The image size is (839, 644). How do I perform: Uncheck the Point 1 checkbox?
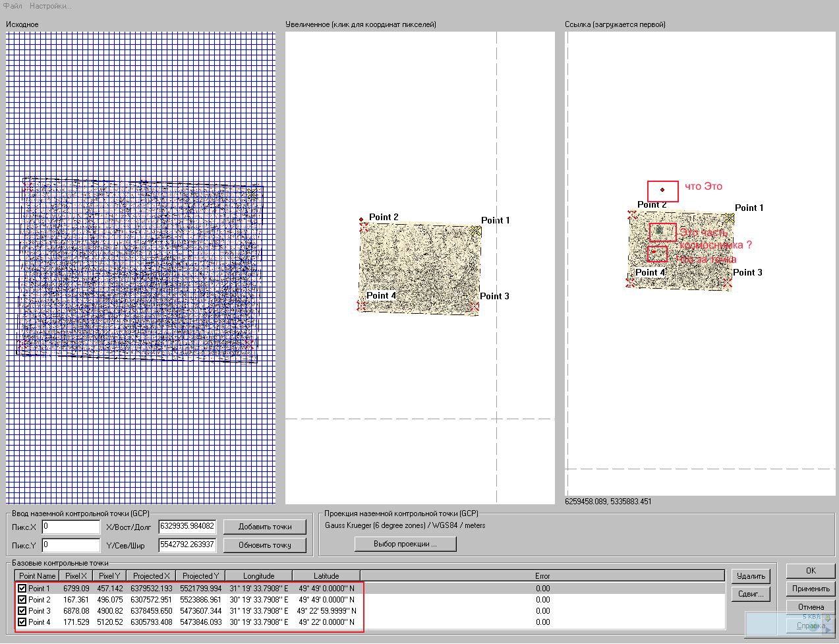point(22,589)
